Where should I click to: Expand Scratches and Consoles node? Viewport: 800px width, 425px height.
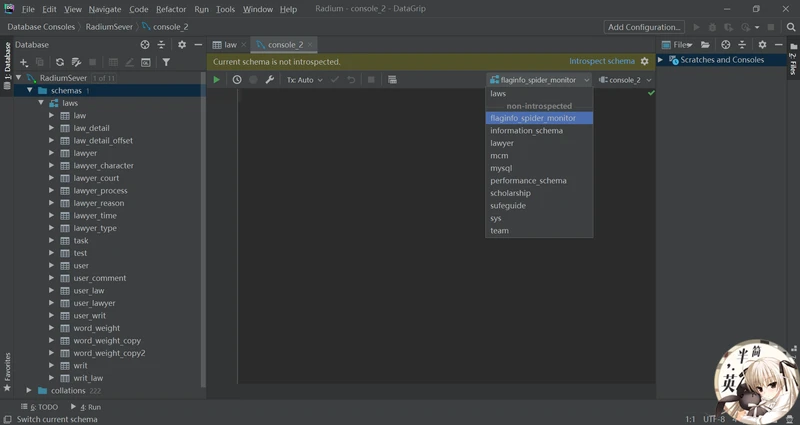[x=660, y=60]
